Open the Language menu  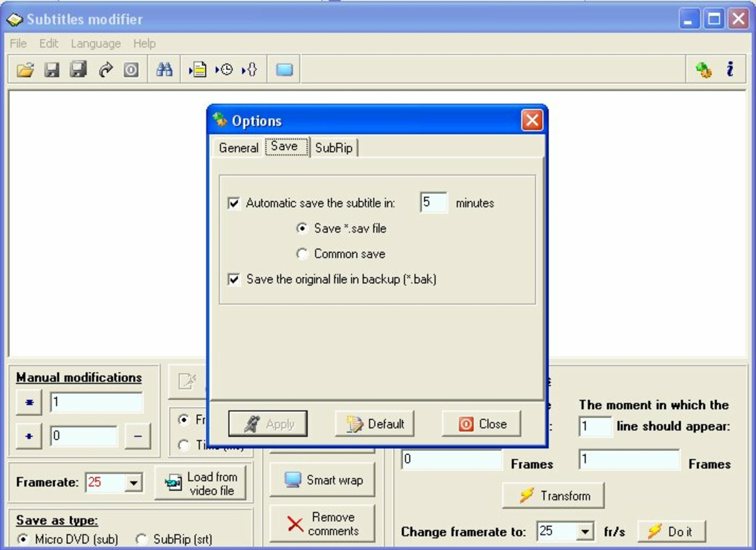pos(96,43)
